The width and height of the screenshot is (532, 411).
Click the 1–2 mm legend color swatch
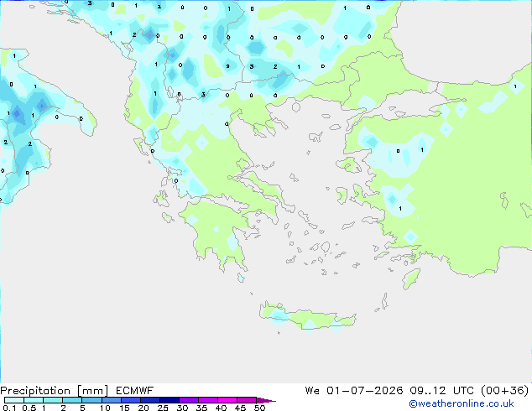(x=53, y=400)
